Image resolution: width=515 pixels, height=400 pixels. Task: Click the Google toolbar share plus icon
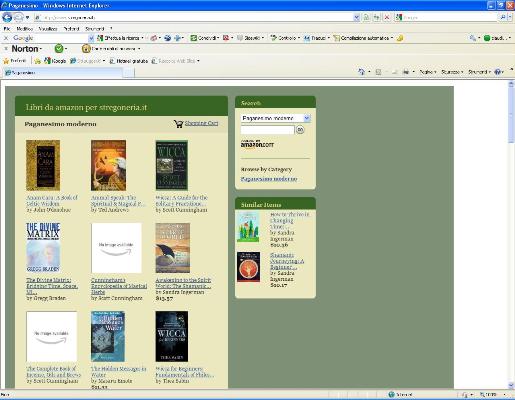[x=177, y=38]
